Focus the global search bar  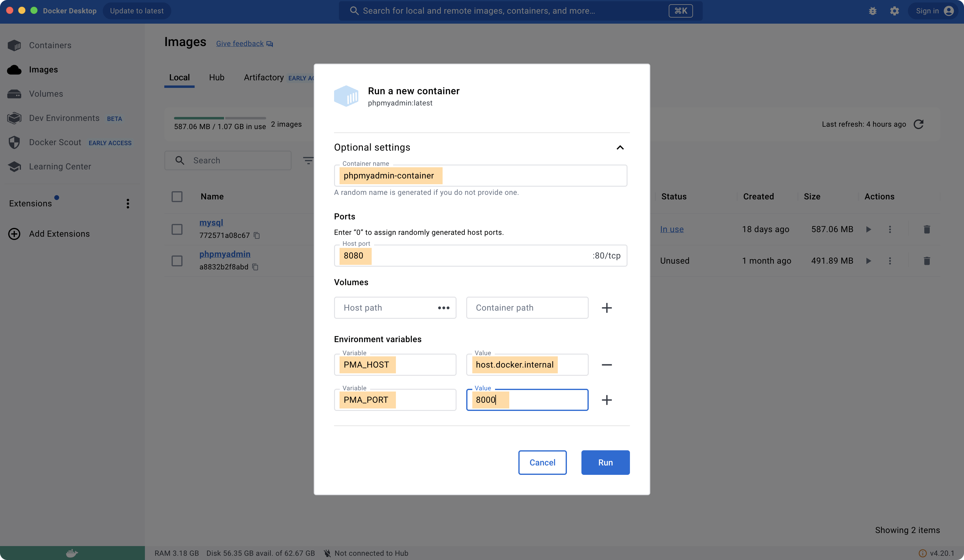click(x=520, y=11)
